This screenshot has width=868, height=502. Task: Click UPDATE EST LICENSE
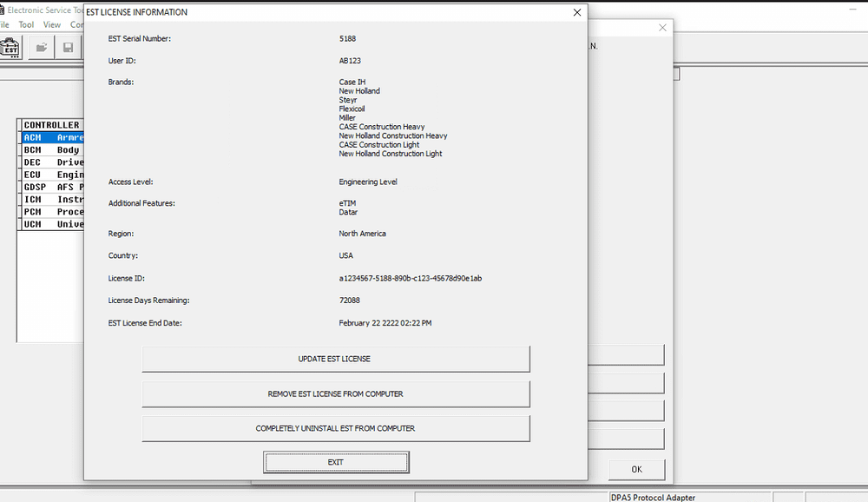pos(336,359)
